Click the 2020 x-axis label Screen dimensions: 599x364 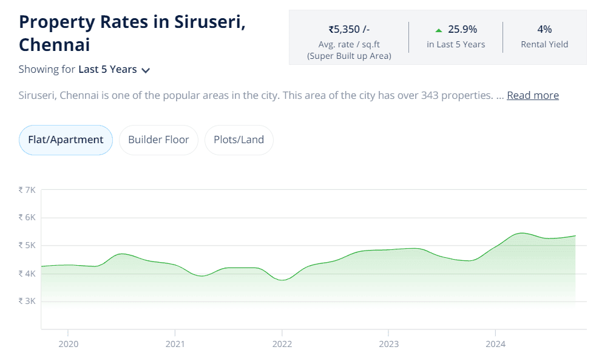pos(69,344)
